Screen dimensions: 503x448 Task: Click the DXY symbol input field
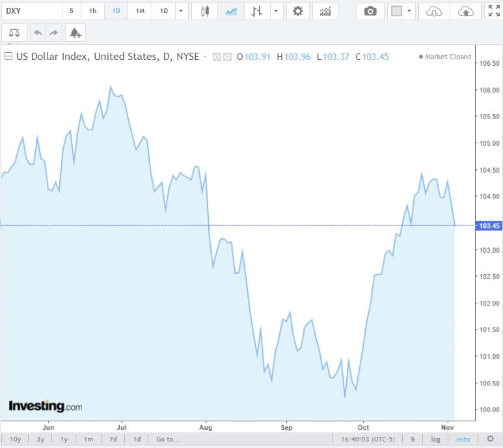click(x=31, y=11)
